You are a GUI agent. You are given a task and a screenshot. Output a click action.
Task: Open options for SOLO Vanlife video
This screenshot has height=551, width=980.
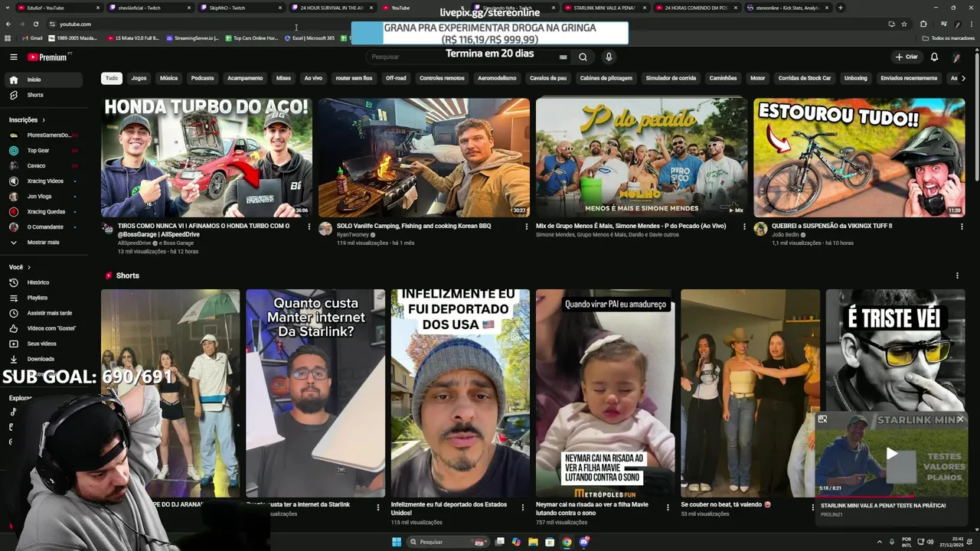527,227
